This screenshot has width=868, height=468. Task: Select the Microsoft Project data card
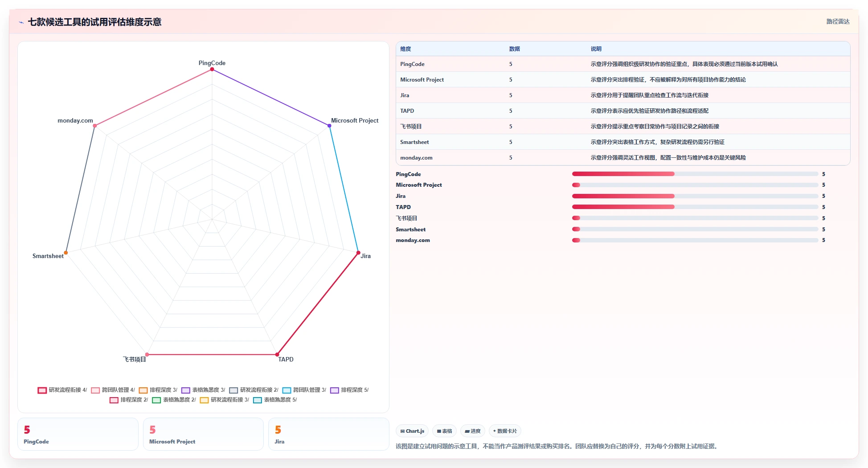click(x=203, y=434)
